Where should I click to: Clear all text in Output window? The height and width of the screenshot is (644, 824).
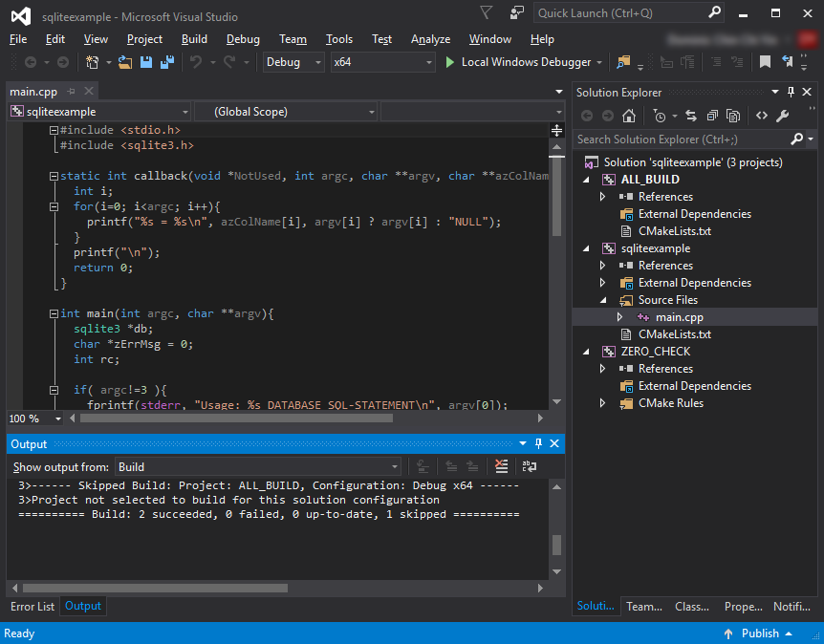(502, 466)
